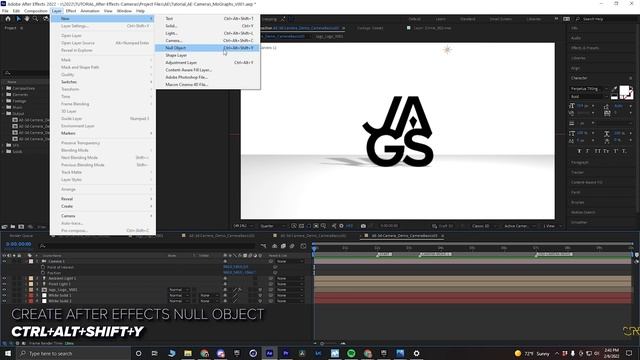
Task: Take a snapshot with the viewer camera icon
Action: 363,226
